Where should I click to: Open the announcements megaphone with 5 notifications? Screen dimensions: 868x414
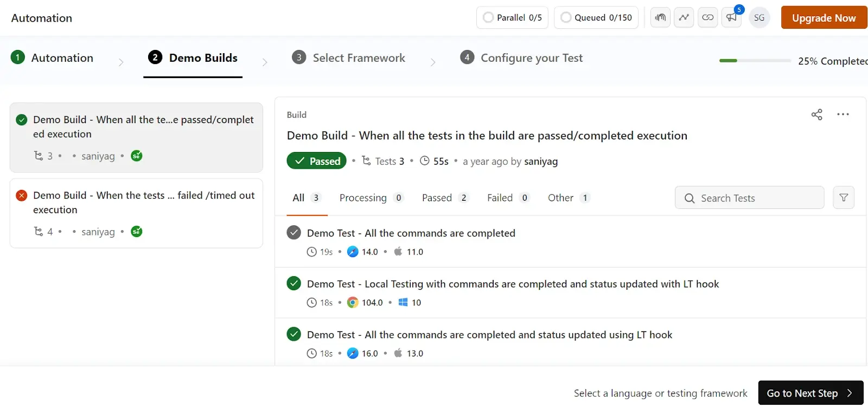pos(731,17)
